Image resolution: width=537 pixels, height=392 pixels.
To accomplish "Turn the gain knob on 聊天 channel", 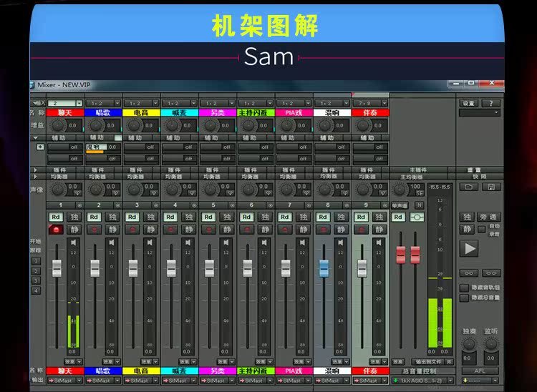I will point(57,125).
